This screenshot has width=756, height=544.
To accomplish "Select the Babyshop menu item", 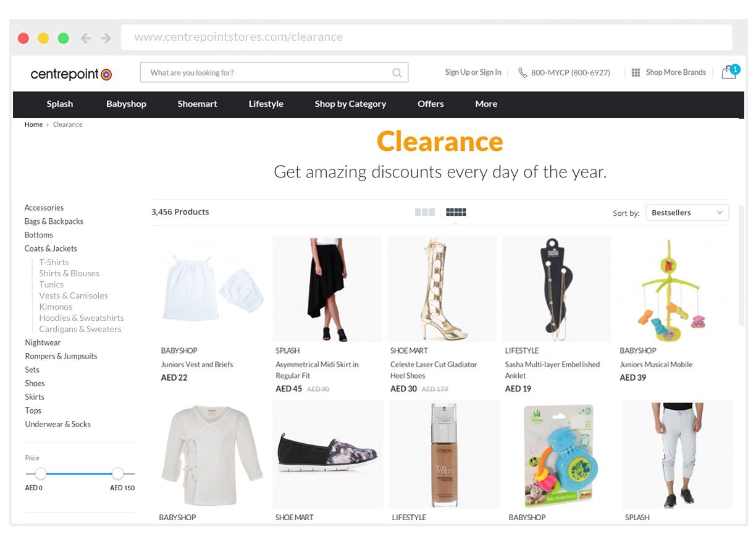I will coord(126,104).
